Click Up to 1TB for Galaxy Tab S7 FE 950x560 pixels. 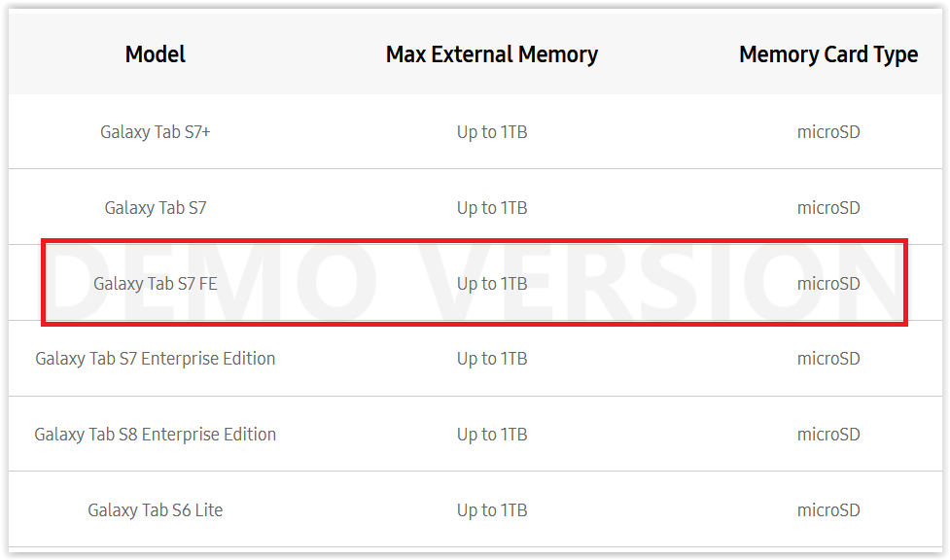pyautogui.click(x=492, y=284)
